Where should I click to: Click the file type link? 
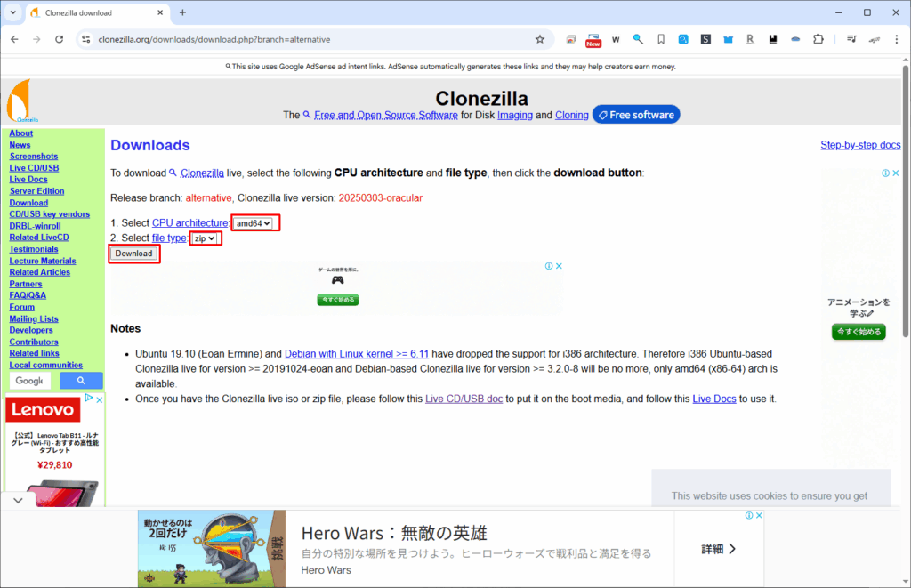tap(169, 238)
